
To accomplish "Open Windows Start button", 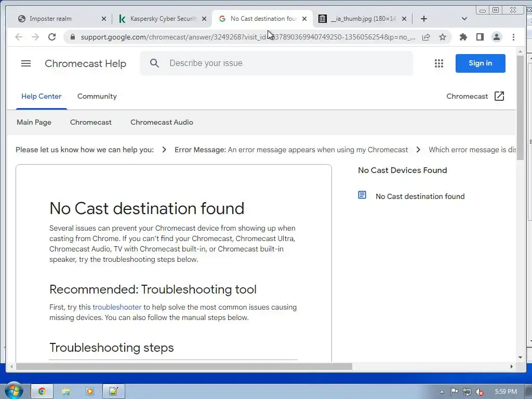I will [x=13, y=391].
